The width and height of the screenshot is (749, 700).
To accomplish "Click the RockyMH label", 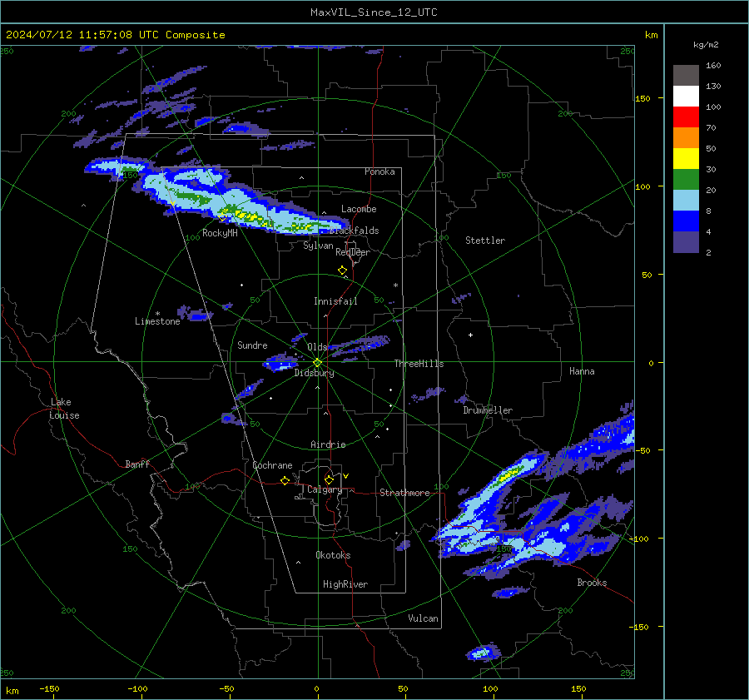I will [x=220, y=233].
